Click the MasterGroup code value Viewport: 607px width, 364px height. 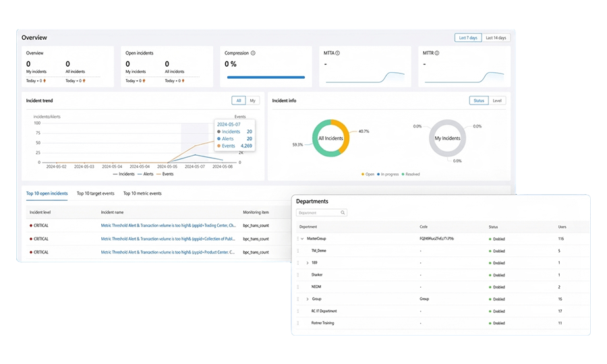pyautogui.click(x=436, y=239)
